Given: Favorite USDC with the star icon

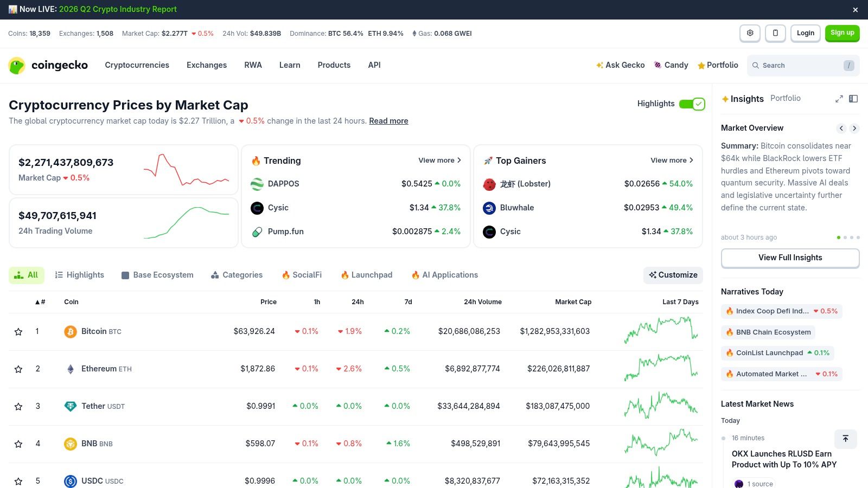Looking at the screenshot, I should [x=18, y=481].
